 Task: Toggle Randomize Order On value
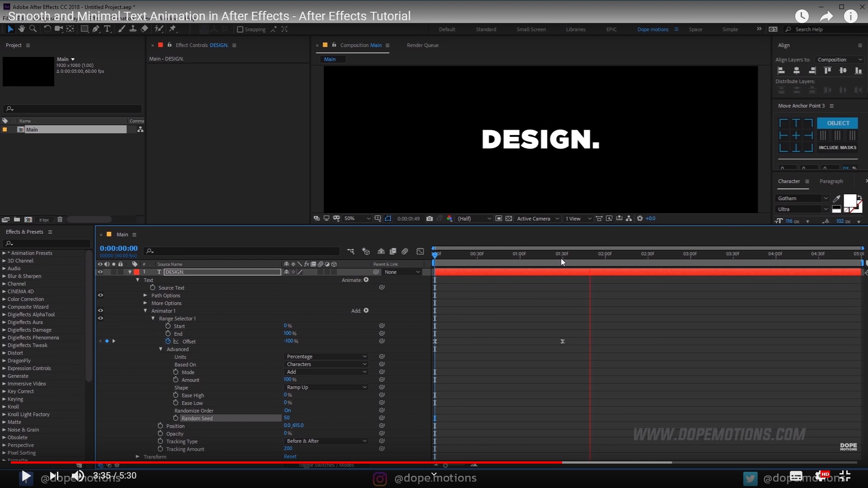coord(288,410)
